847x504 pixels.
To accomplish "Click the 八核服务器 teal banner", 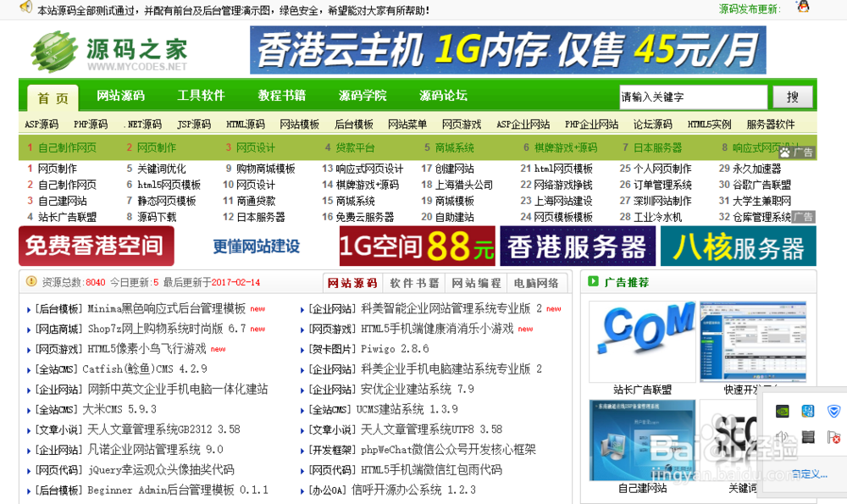I will coord(739,246).
